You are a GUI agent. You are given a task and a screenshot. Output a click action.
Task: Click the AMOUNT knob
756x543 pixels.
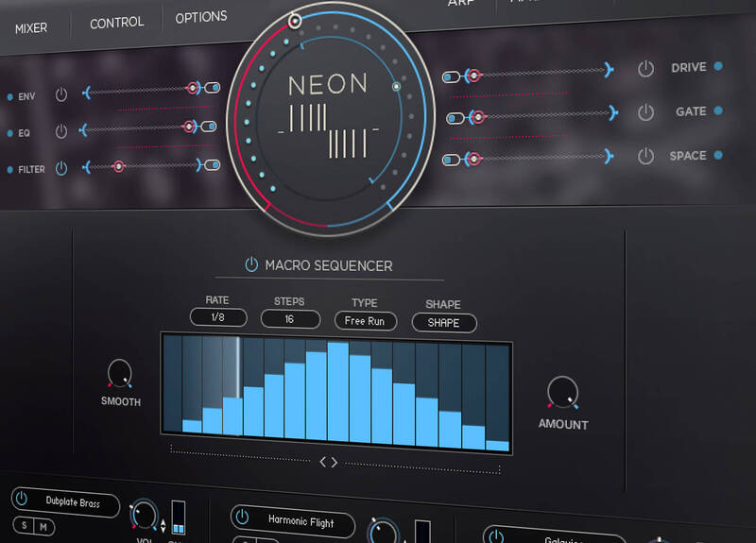(562, 391)
